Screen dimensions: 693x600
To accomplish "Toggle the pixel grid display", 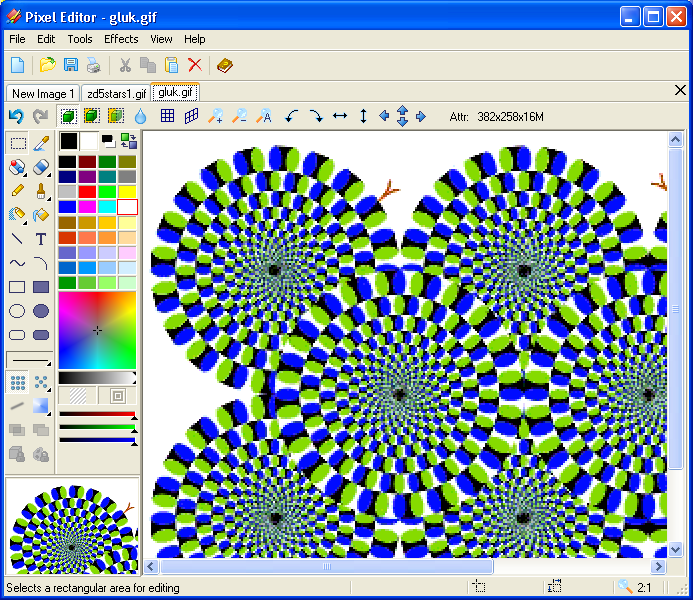I will point(168,116).
